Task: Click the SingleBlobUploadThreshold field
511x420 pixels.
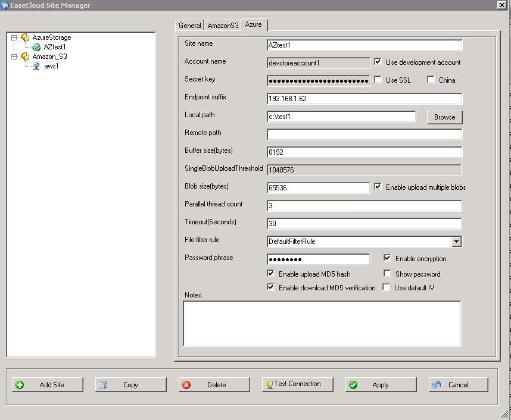Action: 364,170
